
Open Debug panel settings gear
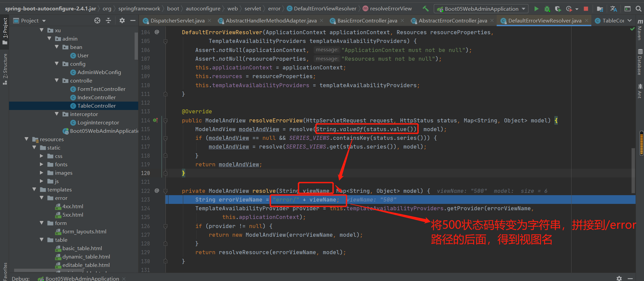click(619, 278)
